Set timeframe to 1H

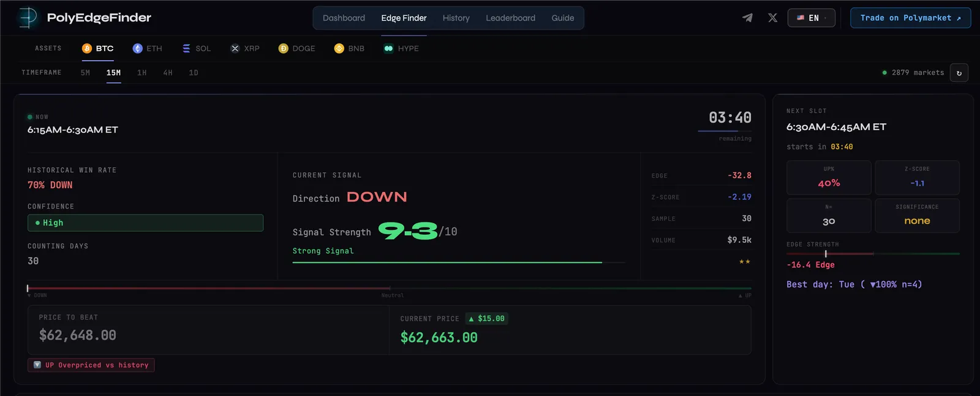[x=142, y=73]
